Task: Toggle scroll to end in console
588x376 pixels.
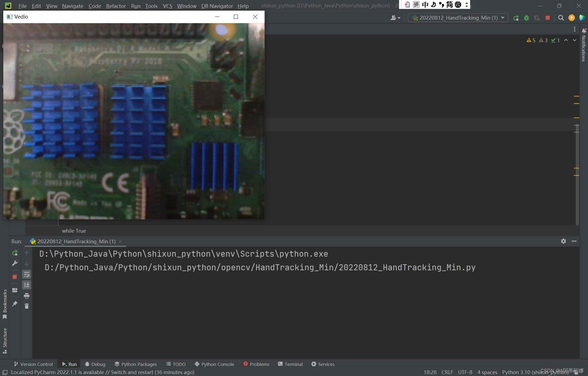Action: click(x=26, y=285)
